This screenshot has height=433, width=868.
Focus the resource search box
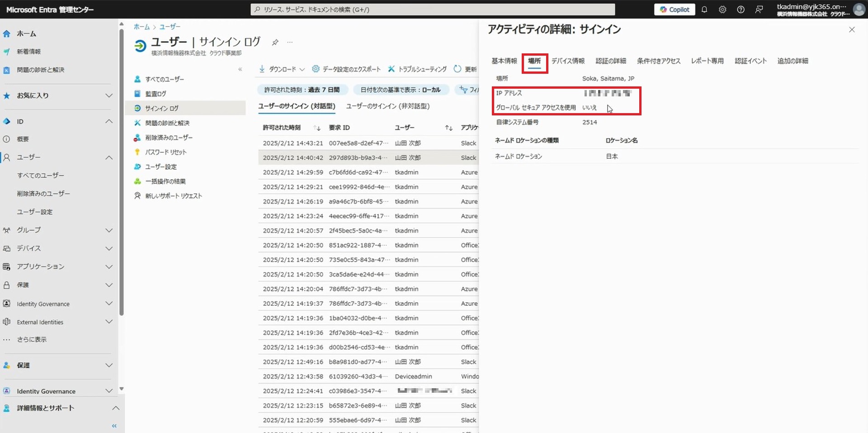point(433,10)
